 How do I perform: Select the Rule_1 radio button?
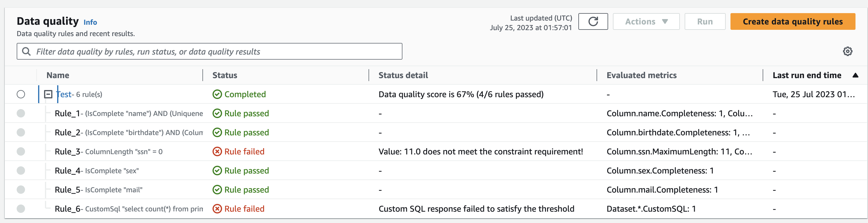tap(21, 113)
